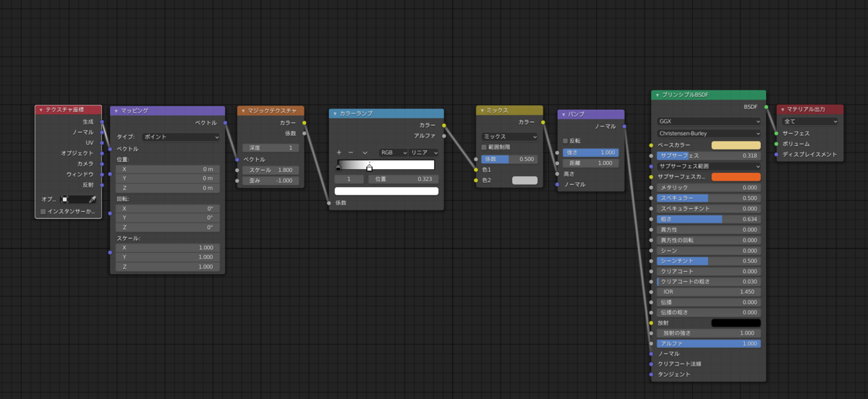Click the 深度 1 field
Viewport: 868px width, 399px height.
[271, 147]
